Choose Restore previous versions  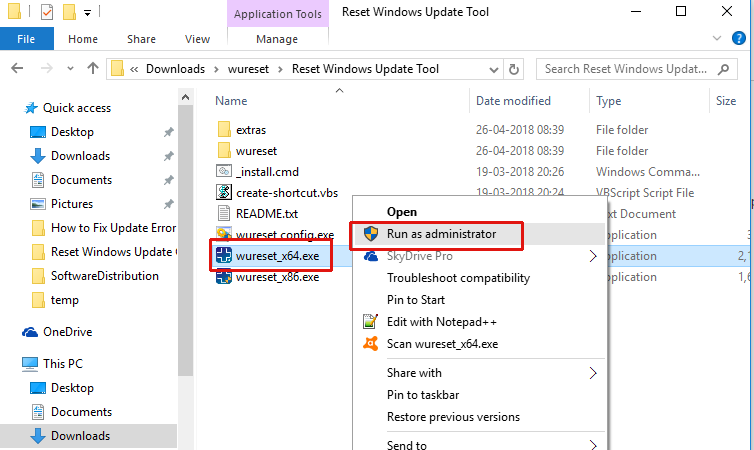[x=453, y=417]
